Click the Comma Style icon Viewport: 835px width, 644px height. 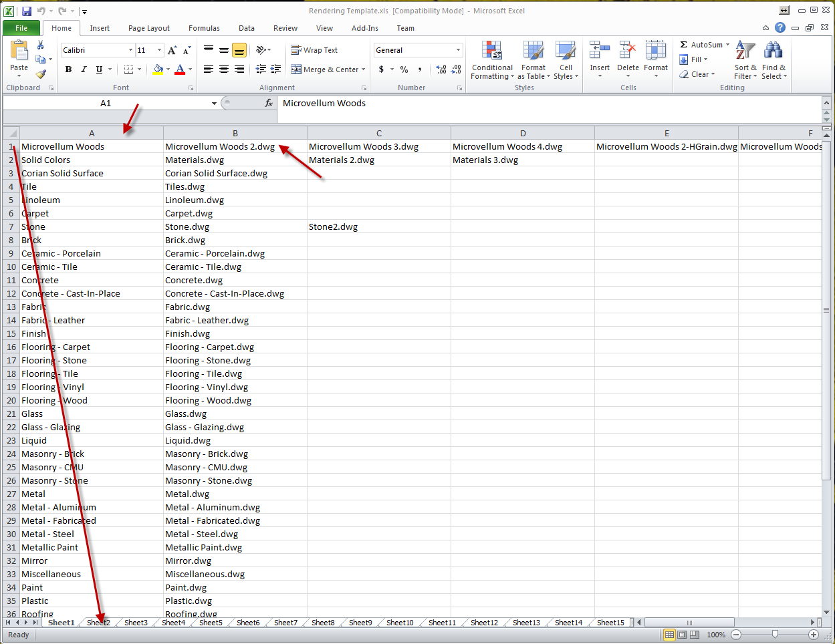[x=420, y=69]
